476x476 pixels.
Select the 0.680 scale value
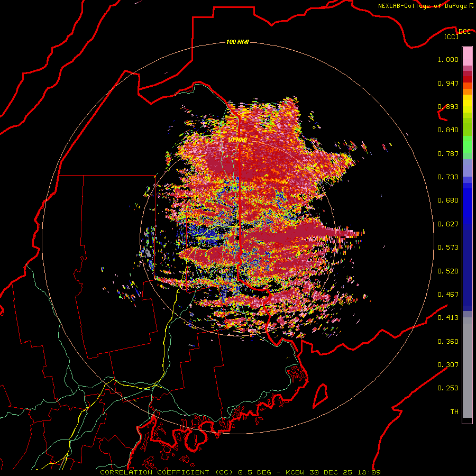(x=448, y=200)
